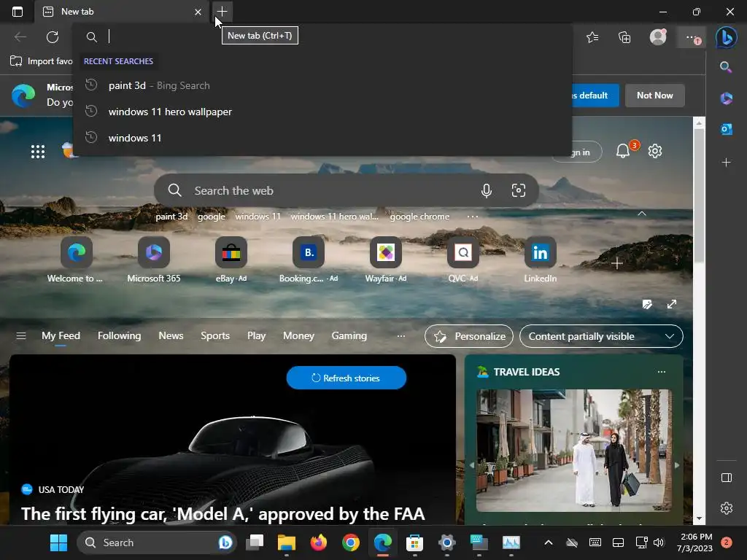Open the Collections icon

coord(624,37)
